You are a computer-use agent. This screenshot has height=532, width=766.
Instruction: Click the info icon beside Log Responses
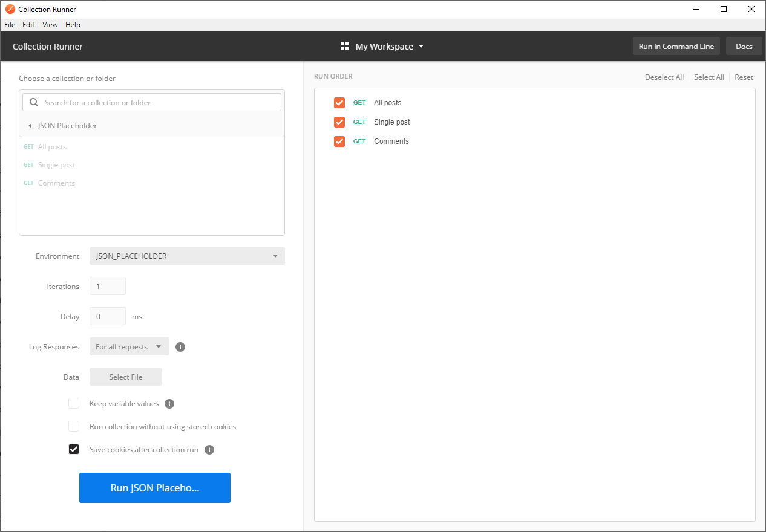point(180,347)
